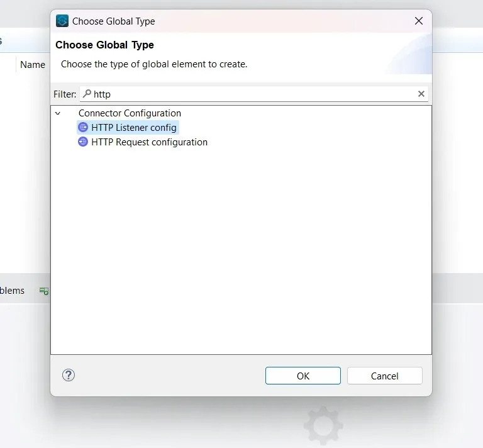Confirm selection with OK button

tap(303, 376)
